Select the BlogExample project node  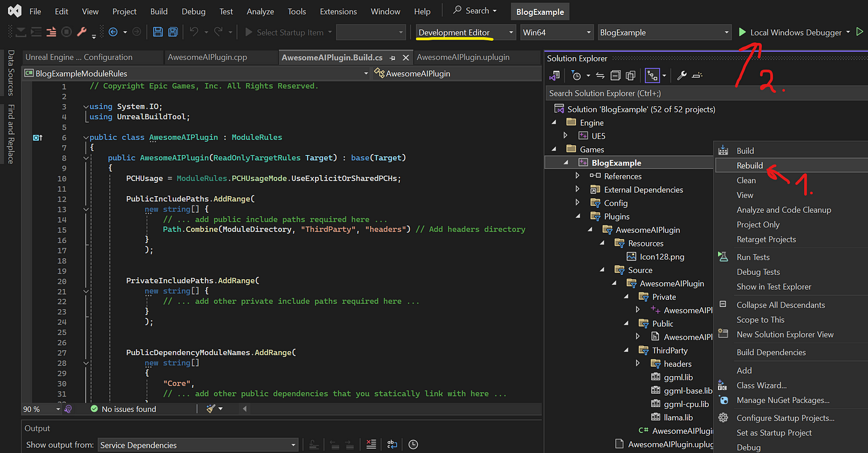629,163
